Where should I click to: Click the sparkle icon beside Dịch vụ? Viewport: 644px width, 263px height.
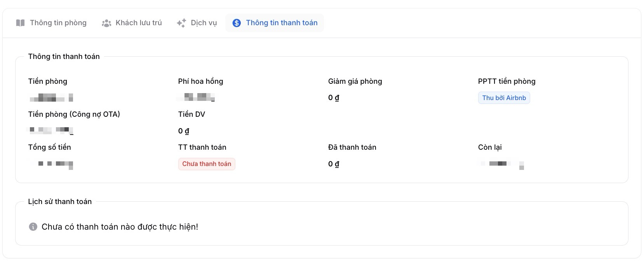(x=181, y=23)
